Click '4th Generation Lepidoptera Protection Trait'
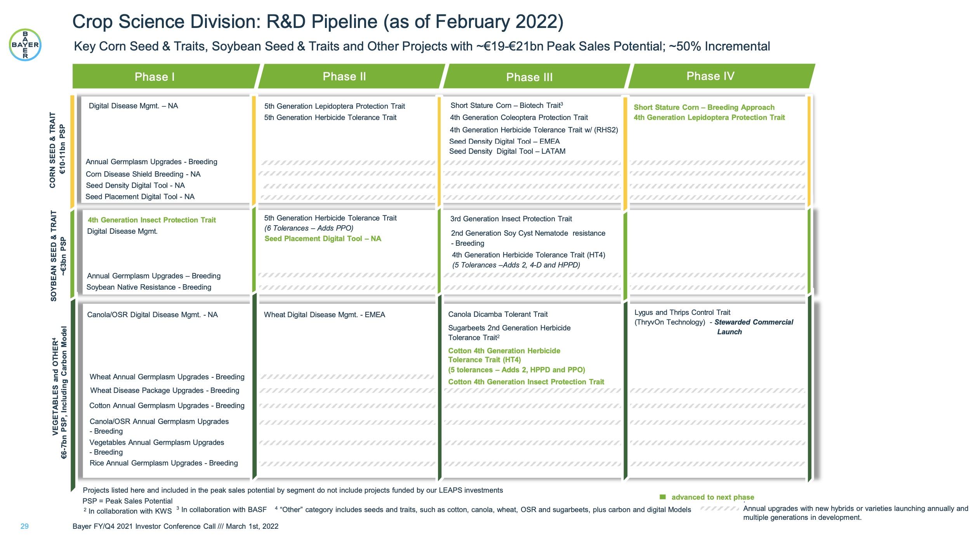 pos(709,117)
